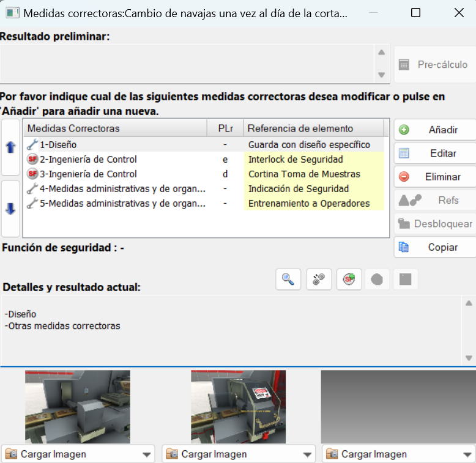Viewport: 476px width, 463px height.
Task: Select the row 5-Medidas administrativas y de organ...
Action: (204, 203)
